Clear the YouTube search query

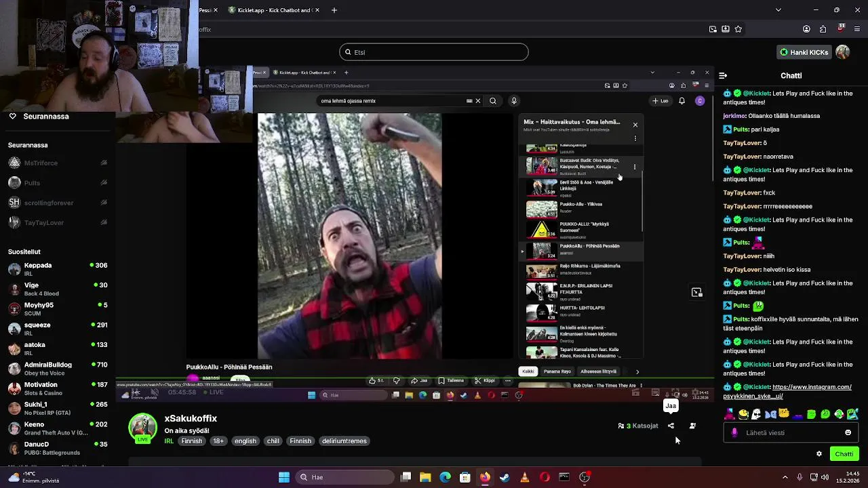point(477,101)
